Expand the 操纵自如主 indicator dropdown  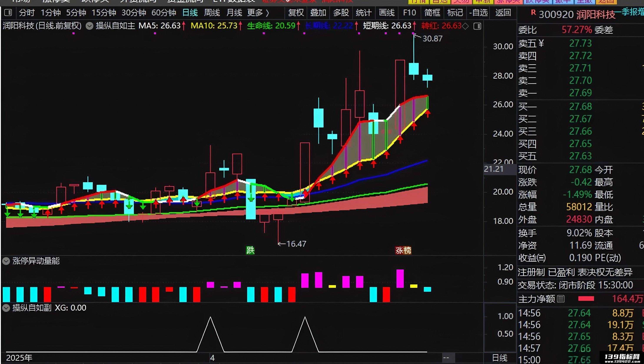pyautogui.click(x=89, y=26)
